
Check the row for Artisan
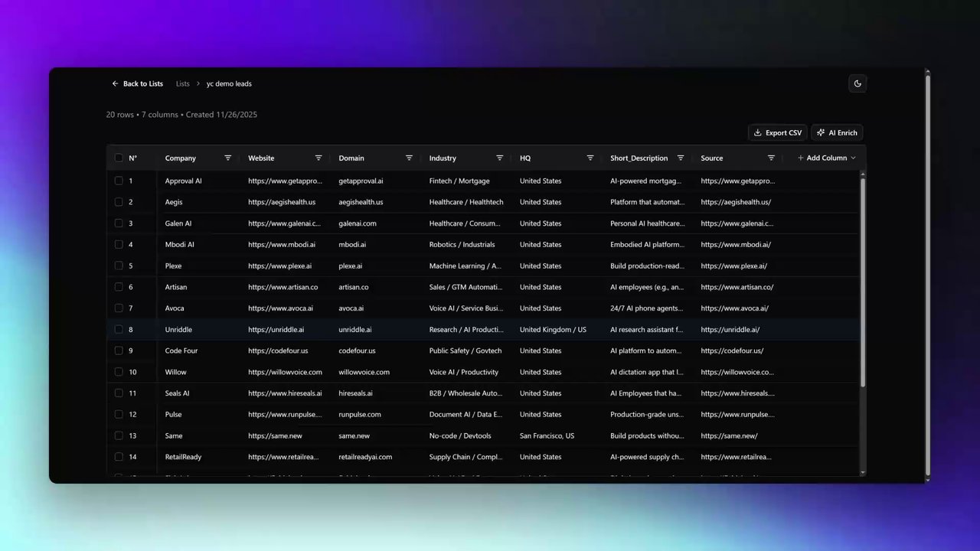point(119,287)
